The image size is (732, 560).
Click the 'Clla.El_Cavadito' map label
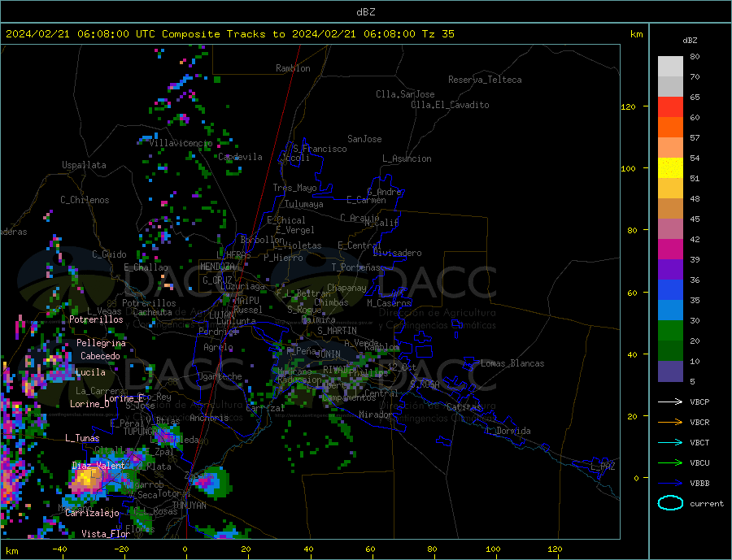click(x=450, y=105)
